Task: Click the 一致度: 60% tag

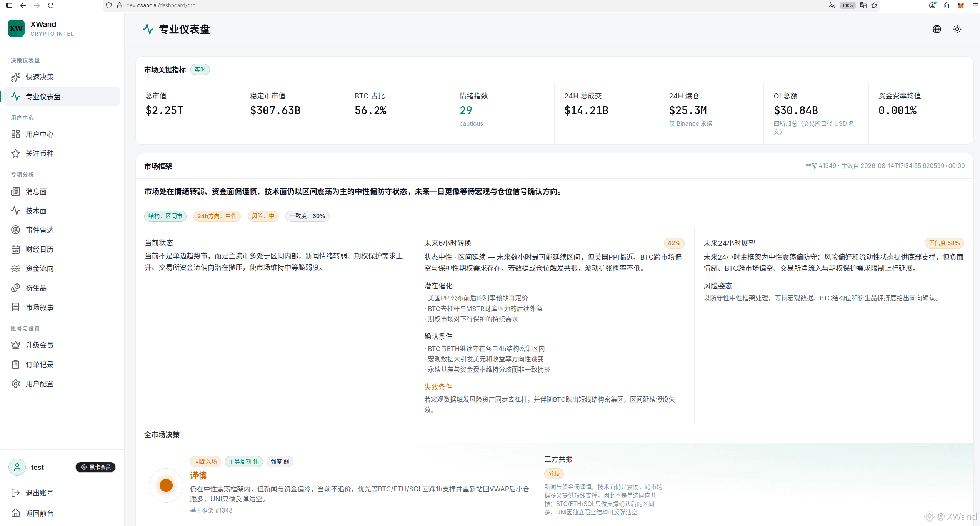Action: [x=307, y=216]
